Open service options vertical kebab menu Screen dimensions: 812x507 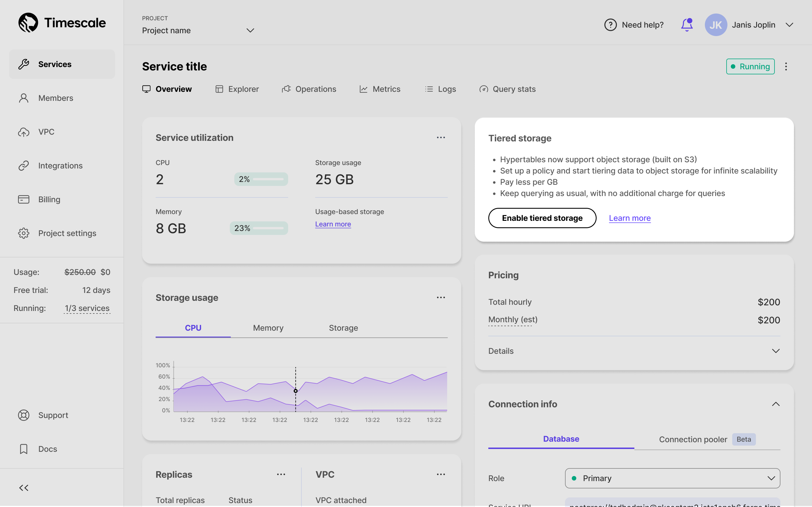coord(786,66)
